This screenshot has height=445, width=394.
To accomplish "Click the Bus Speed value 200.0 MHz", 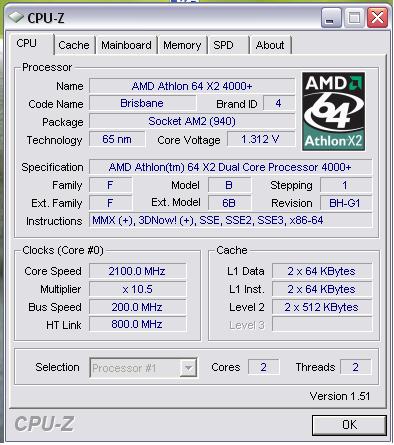I will [x=137, y=307].
